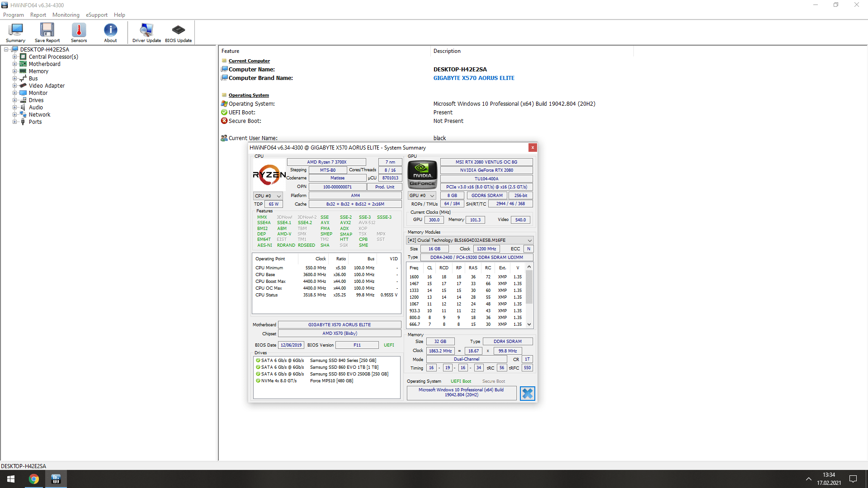Open the Sensors thermometer icon
Viewport: 868px width, 488px height.
click(x=79, y=33)
